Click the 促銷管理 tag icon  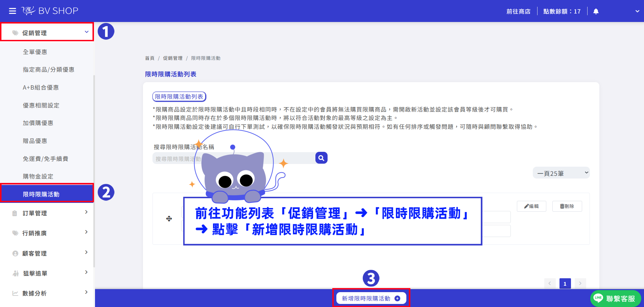point(15,33)
